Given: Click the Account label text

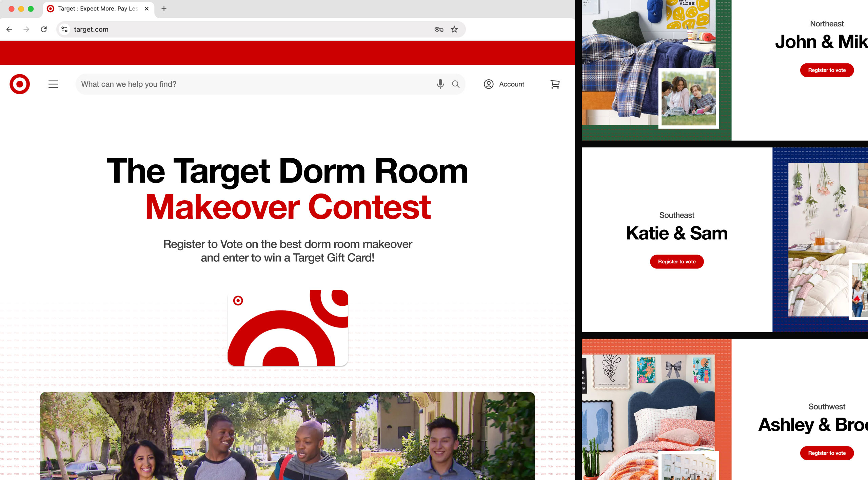Looking at the screenshot, I should [x=511, y=84].
